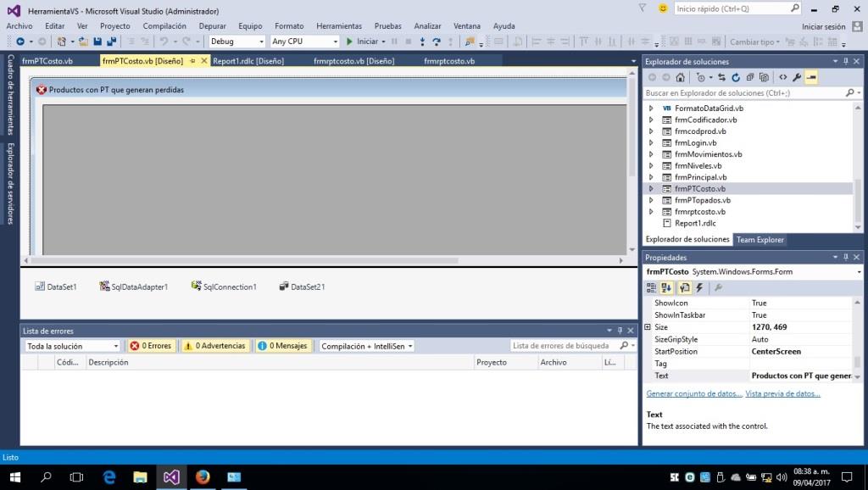Switch Properties panel to Categorized view

[x=652, y=287]
